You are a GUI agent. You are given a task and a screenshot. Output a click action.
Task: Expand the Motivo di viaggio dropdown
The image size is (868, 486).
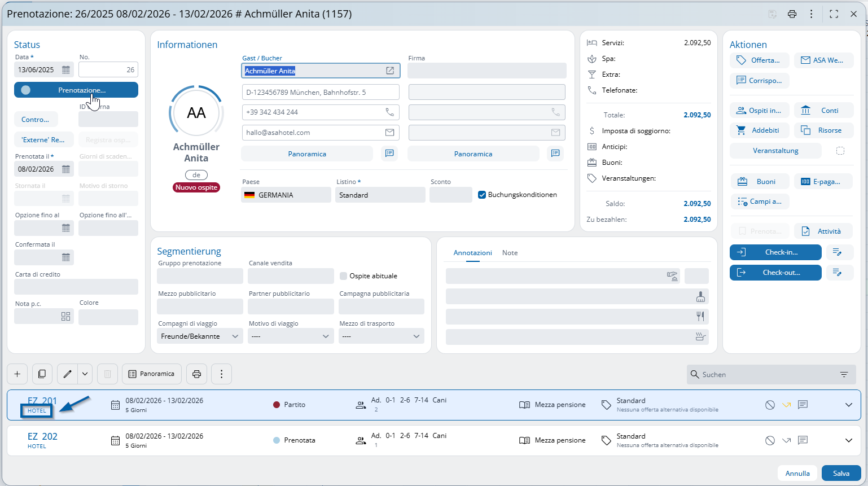[x=291, y=336]
